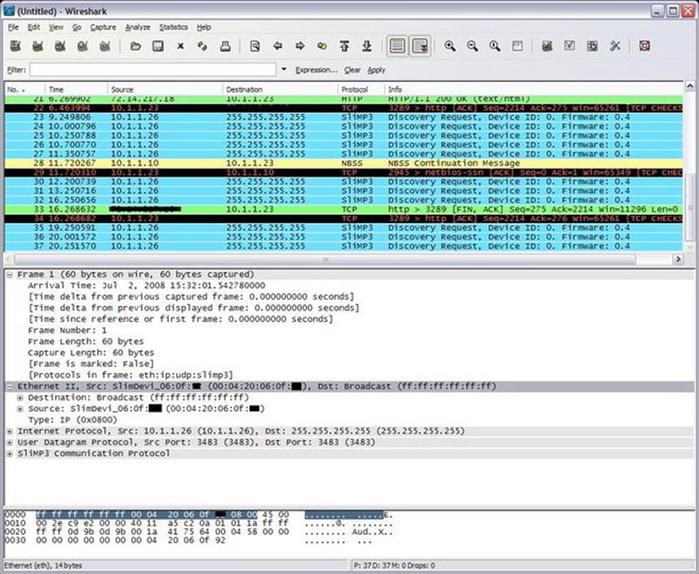Reset zoom to normal size icon
The width and height of the screenshot is (699, 574).
coord(494,46)
